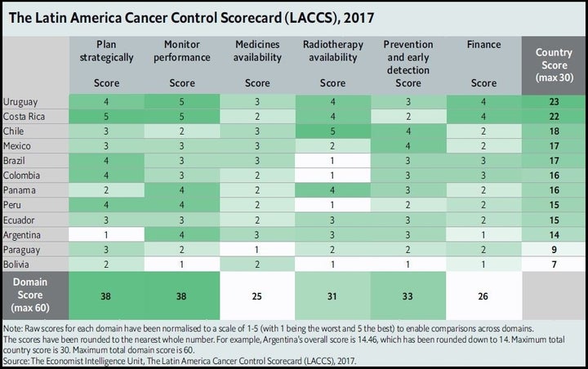Click the Paraguay row label

tap(21, 250)
